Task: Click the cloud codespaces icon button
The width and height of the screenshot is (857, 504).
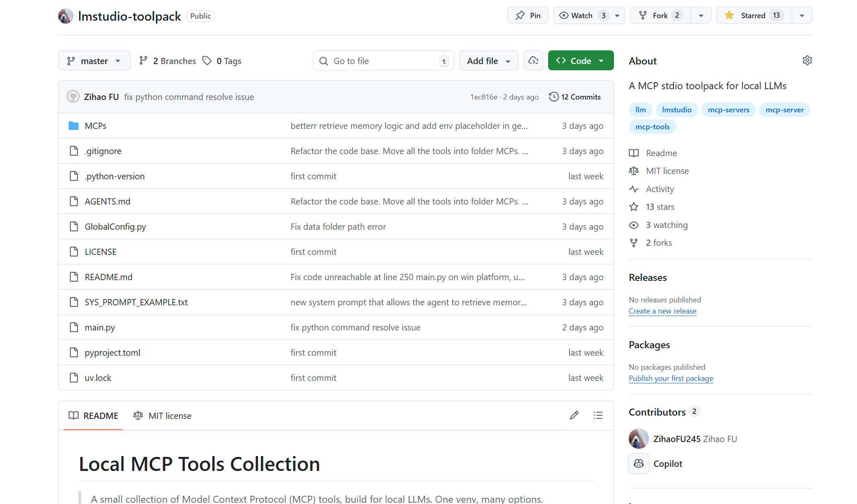Action: click(x=533, y=61)
